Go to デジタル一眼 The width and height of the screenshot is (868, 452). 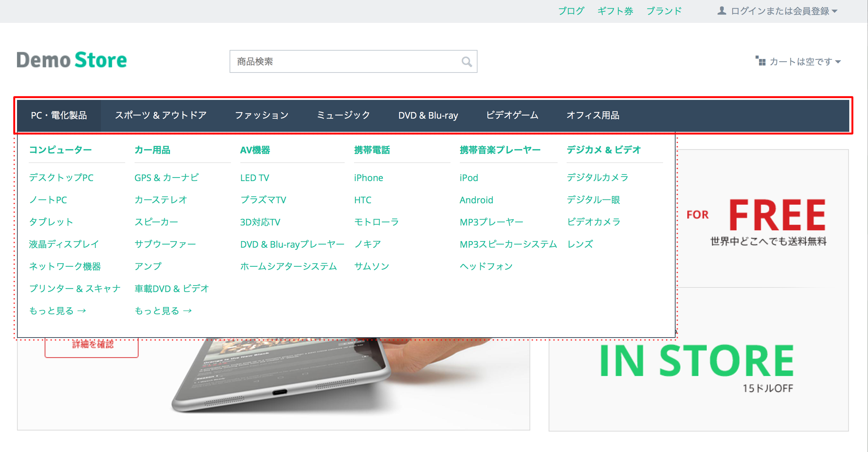coord(593,200)
